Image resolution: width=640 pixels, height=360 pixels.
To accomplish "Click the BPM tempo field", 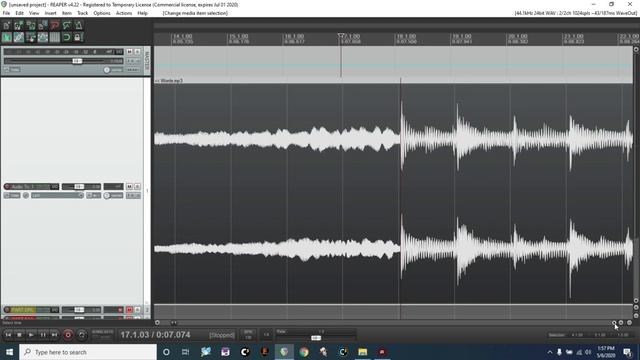I will (x=248, y=335).
